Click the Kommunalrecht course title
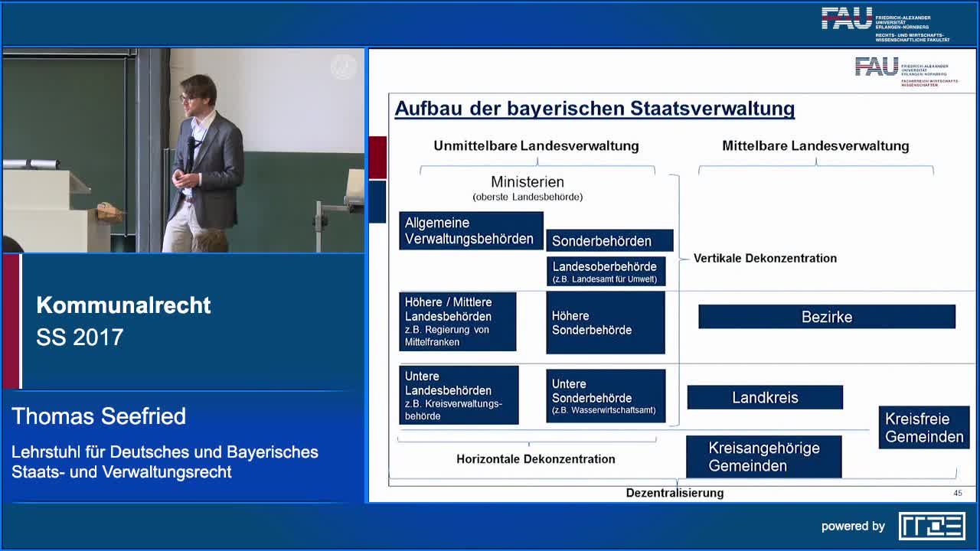 tap(123, 305)
